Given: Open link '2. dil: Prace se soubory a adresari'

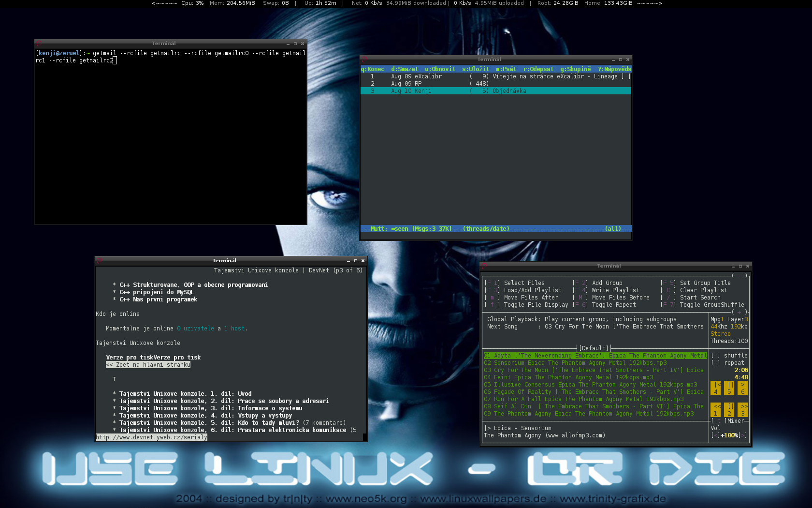Looking at the screenshot, I should click(224, 401).
